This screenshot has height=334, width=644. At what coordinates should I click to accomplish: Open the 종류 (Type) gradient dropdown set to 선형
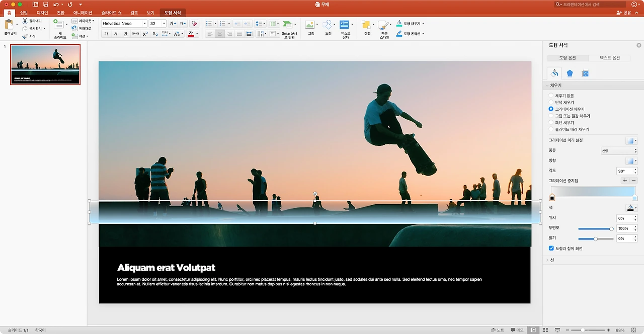(x=618, y=150)
